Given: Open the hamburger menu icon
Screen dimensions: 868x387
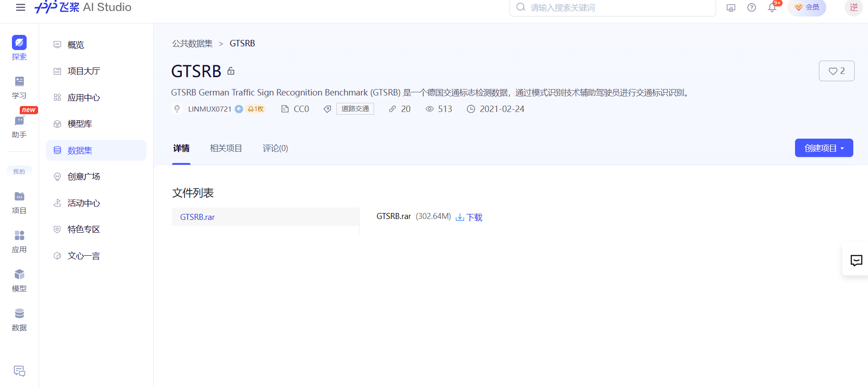Looking at the screenshot, I should pyautogui.click(x=21, y=7).
